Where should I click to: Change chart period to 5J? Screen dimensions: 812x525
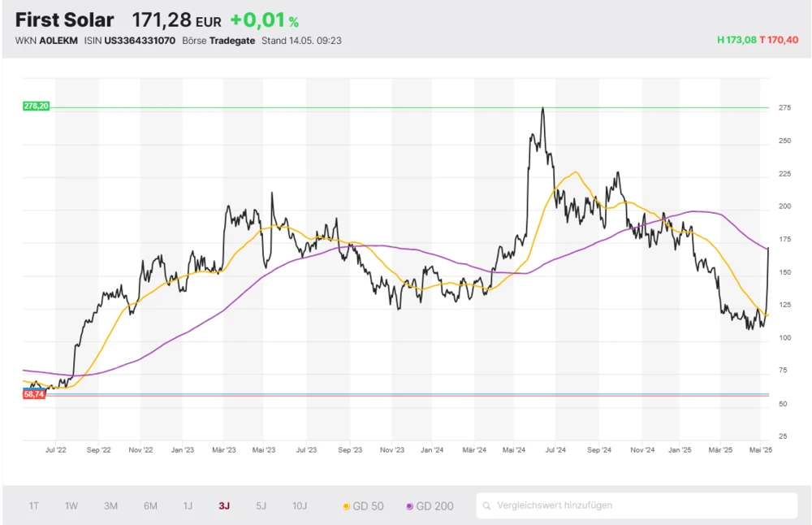(261, 506)
